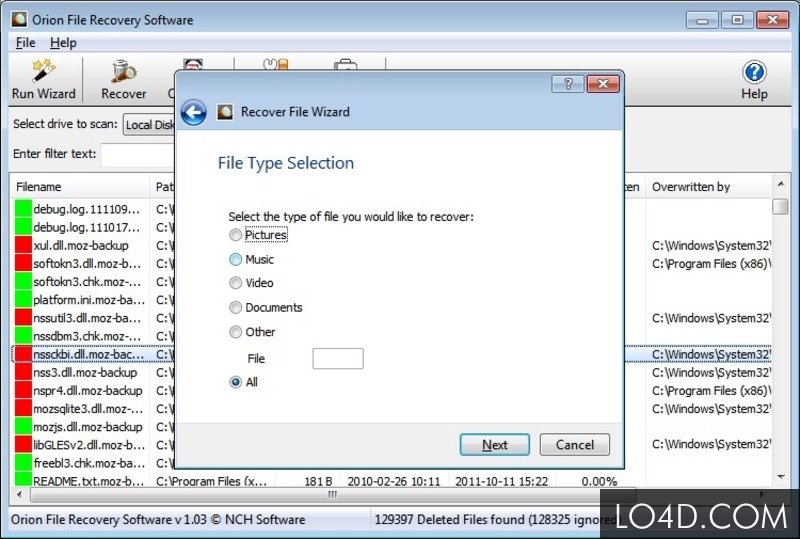Screen dimensions: 800x539
Task: Open the Local Disk drive dropdown
Action: pos(149,125)
